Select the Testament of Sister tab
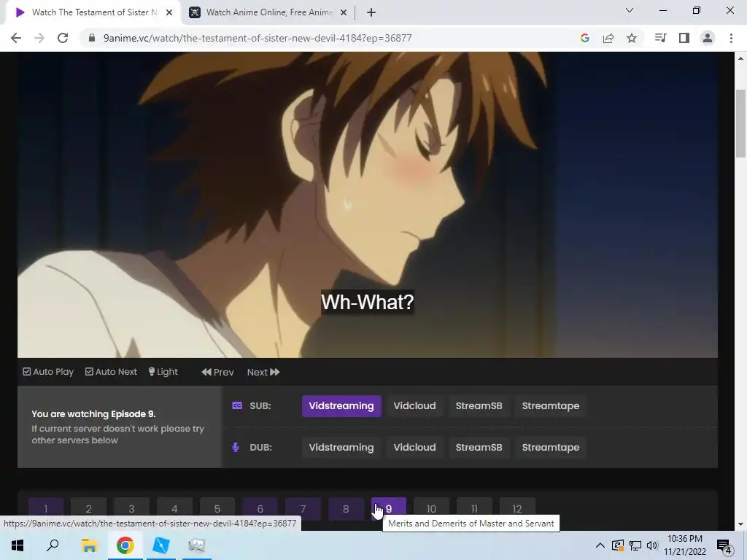Image resolution: width=747 pixels, height=560 pixels. point(93,12)
